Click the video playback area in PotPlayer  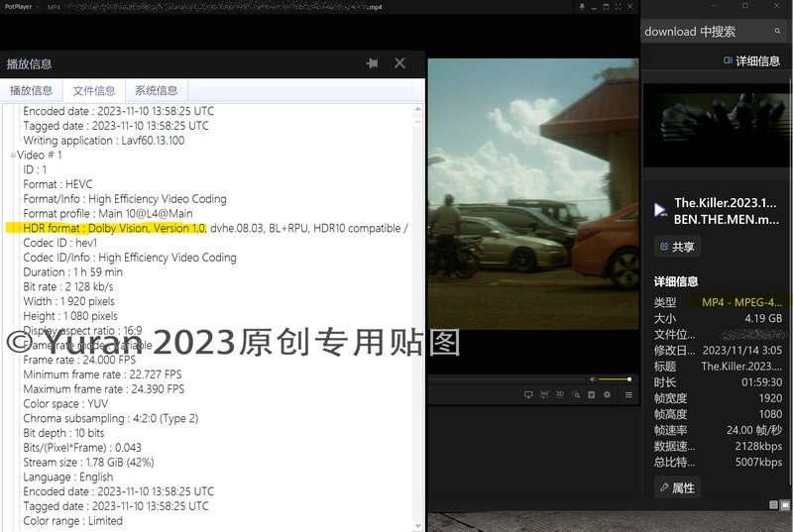[533, 194]
